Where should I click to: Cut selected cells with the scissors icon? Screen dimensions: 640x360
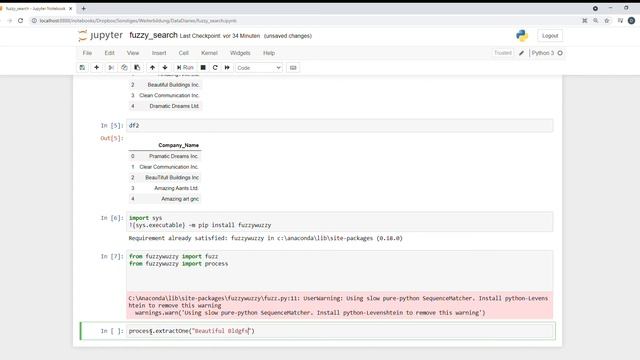(111, 68)
